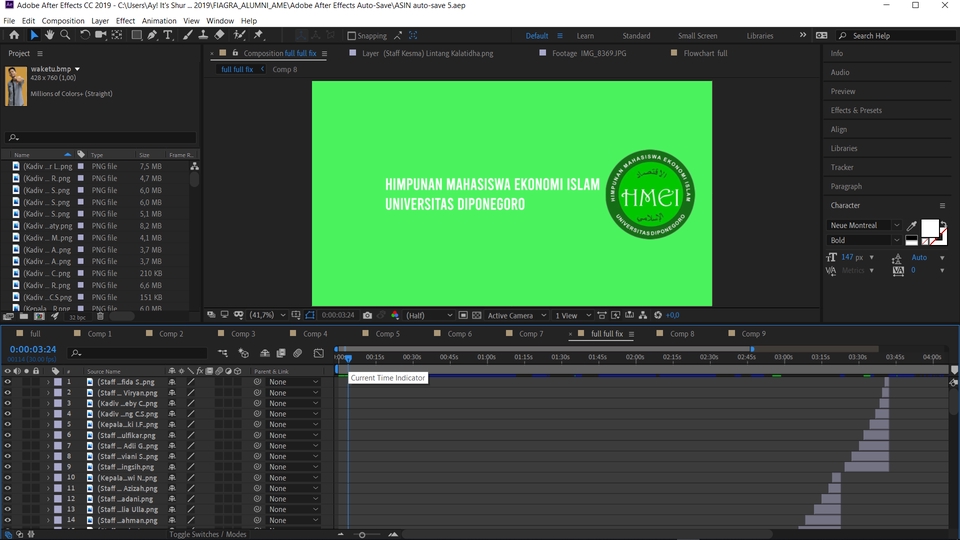
Task: Open the 1 View layout dropdown
Action: click(573, 315)
